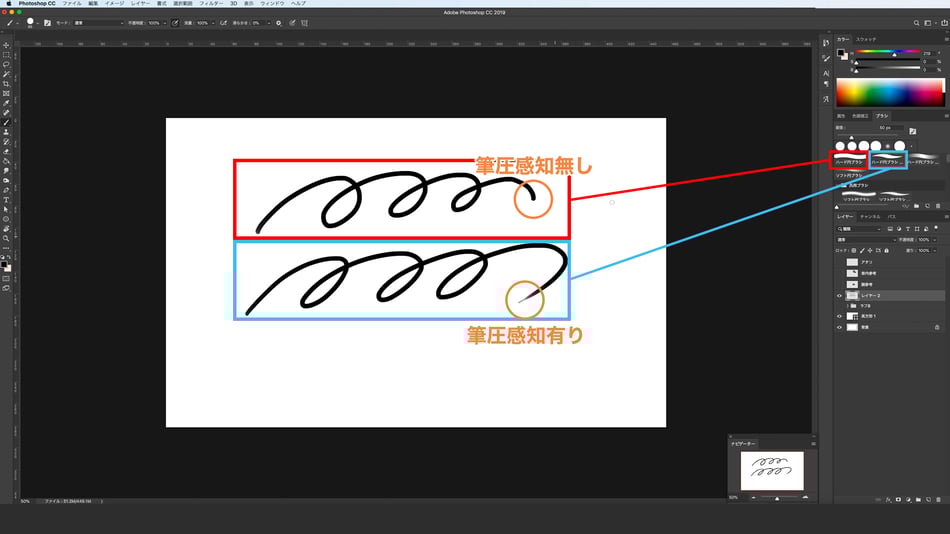Toggle visibility of the 長方形 1 layer

point(840,316)
